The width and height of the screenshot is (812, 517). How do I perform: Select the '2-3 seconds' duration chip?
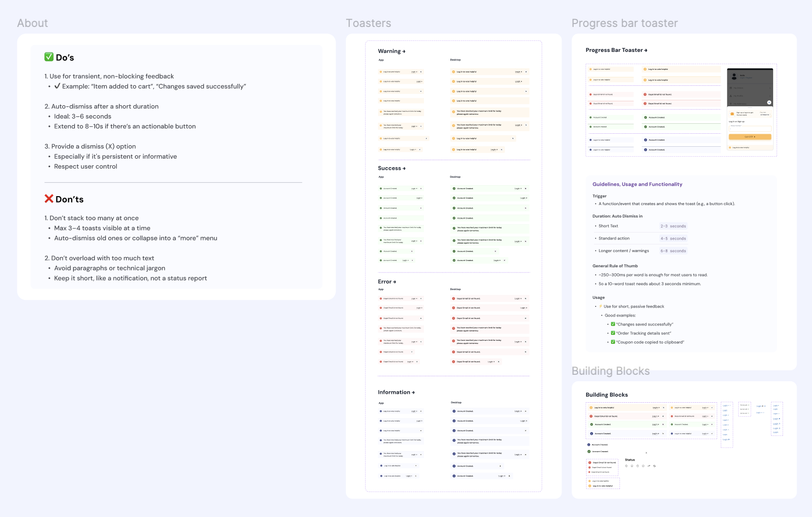point(673,226)
